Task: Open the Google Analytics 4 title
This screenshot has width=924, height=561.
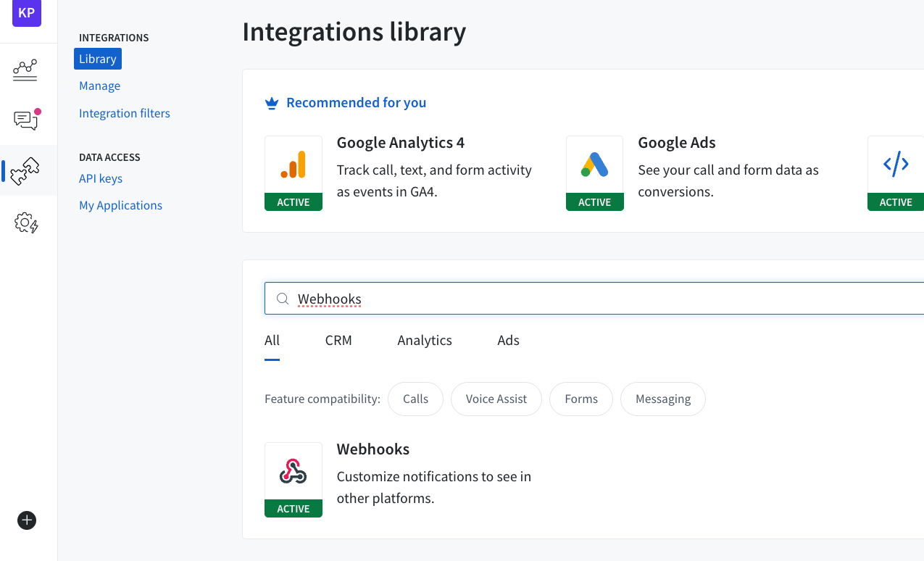Action: click(x=401, y=142)
